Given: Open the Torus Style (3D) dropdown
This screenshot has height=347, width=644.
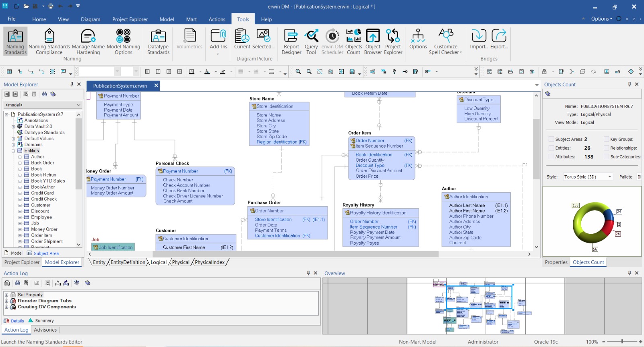Looking at the screenshot, I should 588,177.
